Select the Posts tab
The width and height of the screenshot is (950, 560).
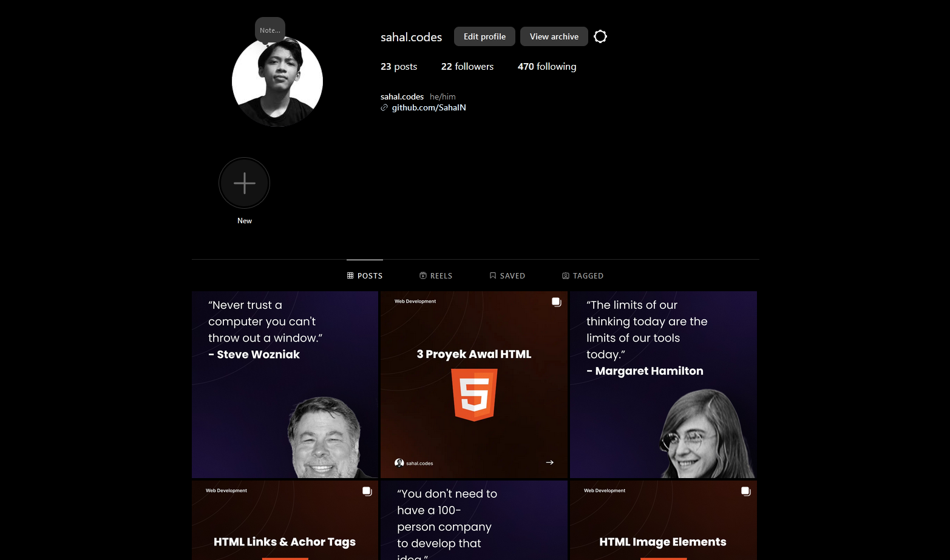pos(365,276)
